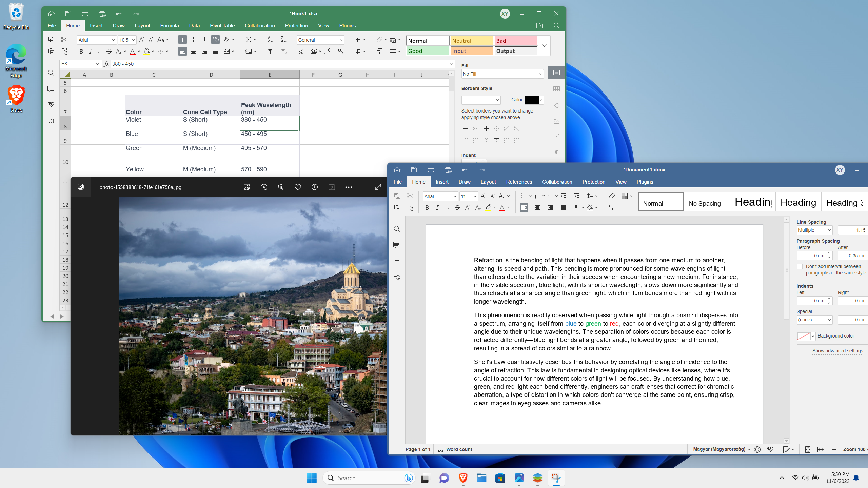Open the comments panel in document editor
The width and height of the screenshot is (868, 488).
(397, 245)
